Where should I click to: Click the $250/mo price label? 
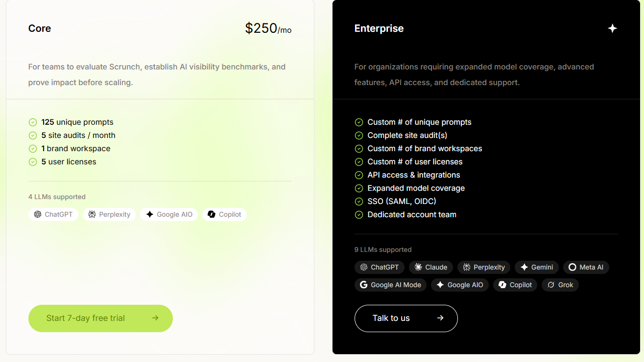coord(268,28)
